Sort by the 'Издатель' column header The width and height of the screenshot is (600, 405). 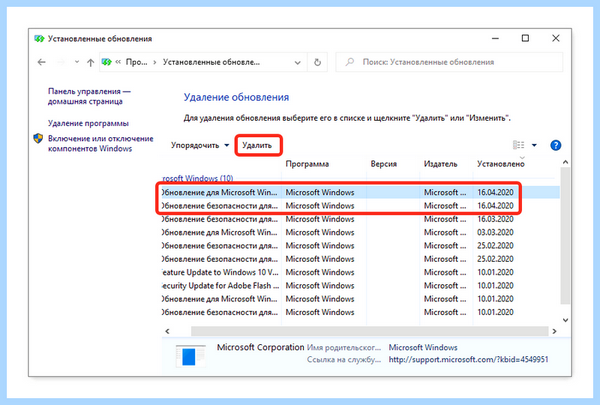tap(440, 164)
